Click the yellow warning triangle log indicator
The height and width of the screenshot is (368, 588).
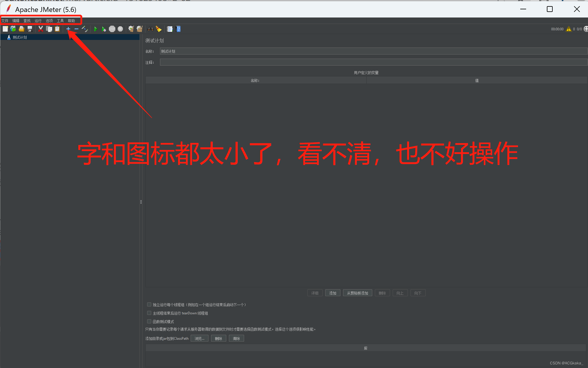(x=569, y=29)
